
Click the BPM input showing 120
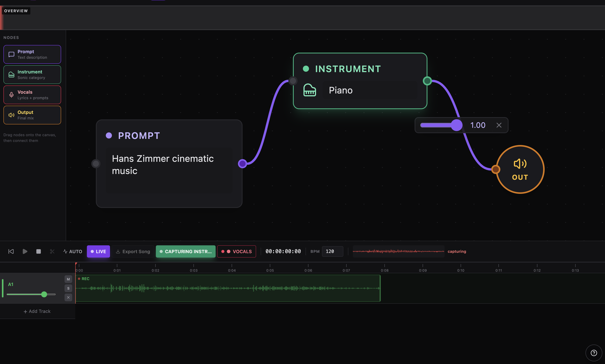[332, 251]
